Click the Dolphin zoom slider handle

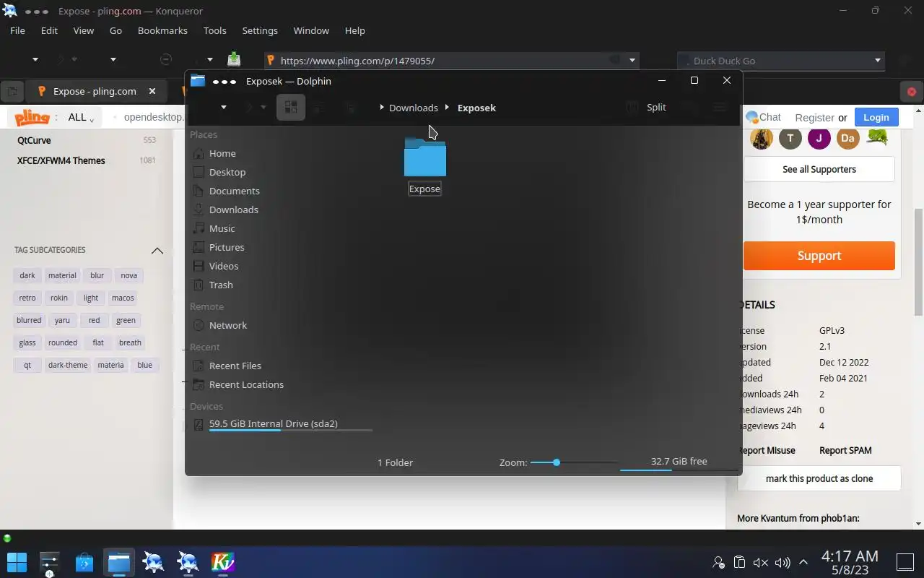(556, 462)
